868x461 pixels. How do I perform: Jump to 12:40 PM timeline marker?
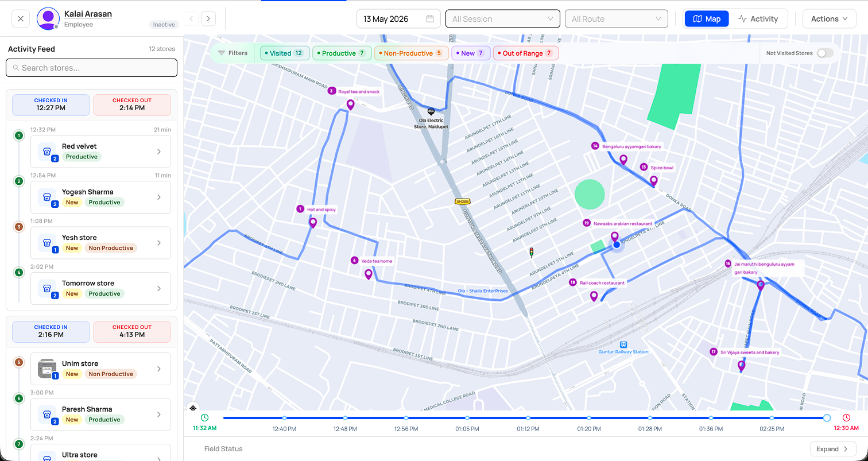(x=284, y=418)
